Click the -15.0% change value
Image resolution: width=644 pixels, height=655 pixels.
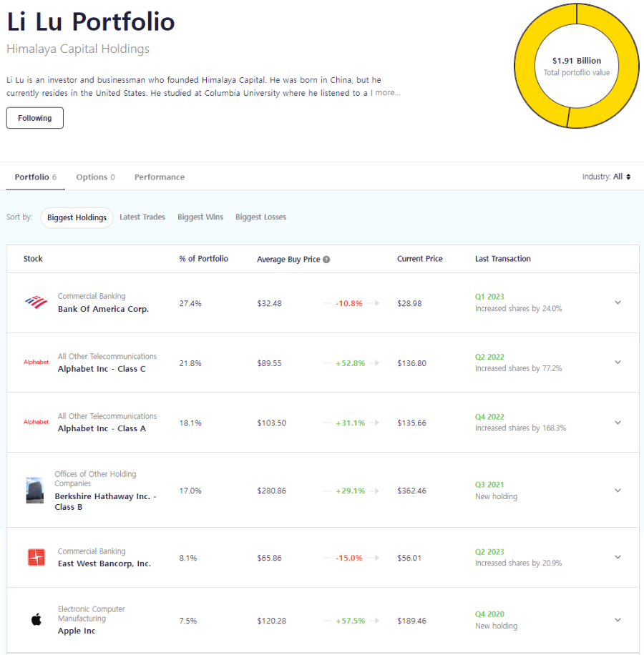(x=349, y=558)
